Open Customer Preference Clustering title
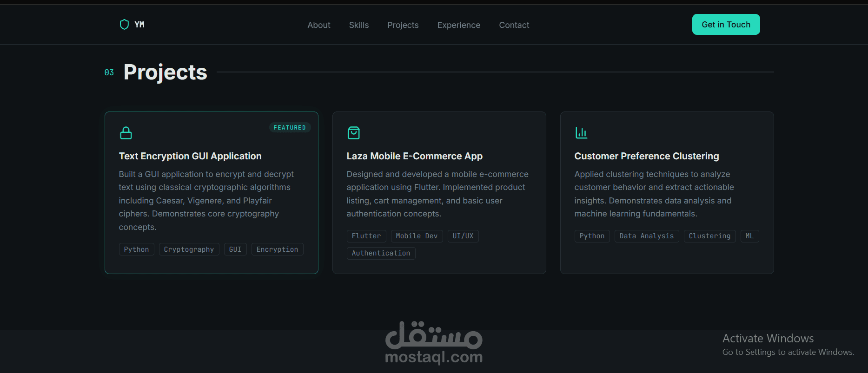This screenshot has height=373, width=868. [x=647, y=156]
